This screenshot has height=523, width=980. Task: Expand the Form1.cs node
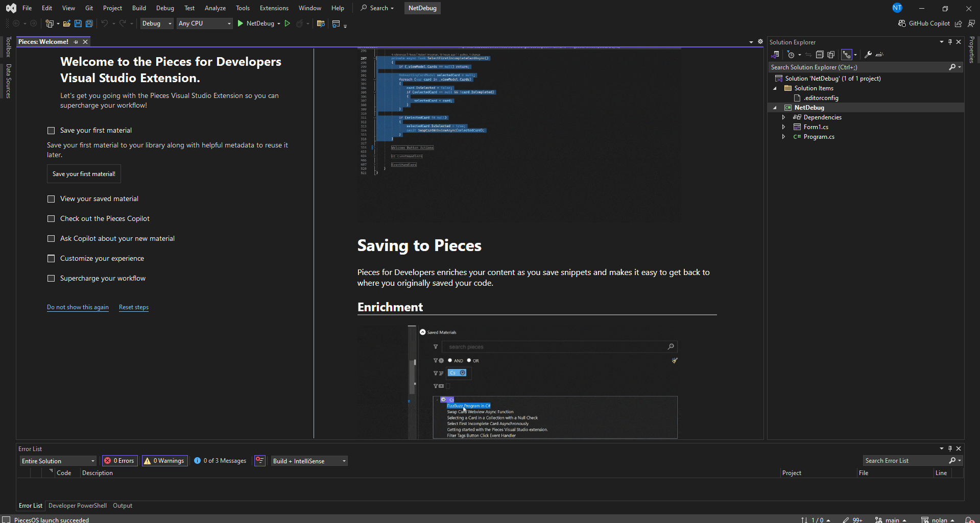[x=783, y=127]
